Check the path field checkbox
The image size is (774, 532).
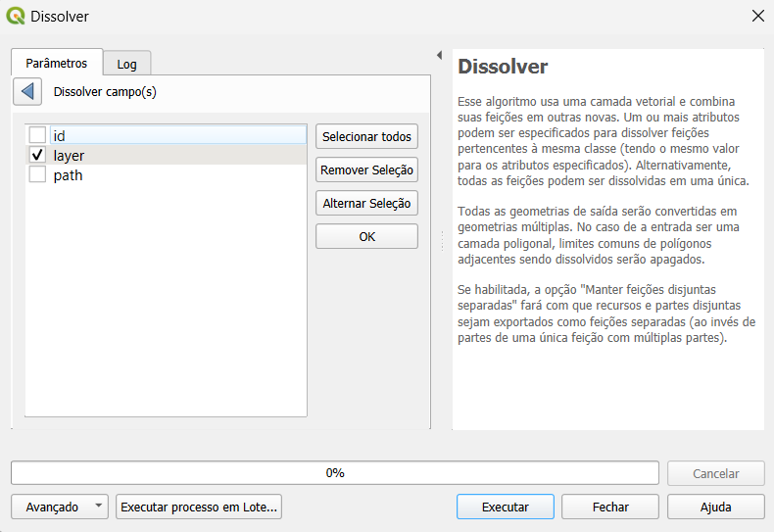coord(37,174)
